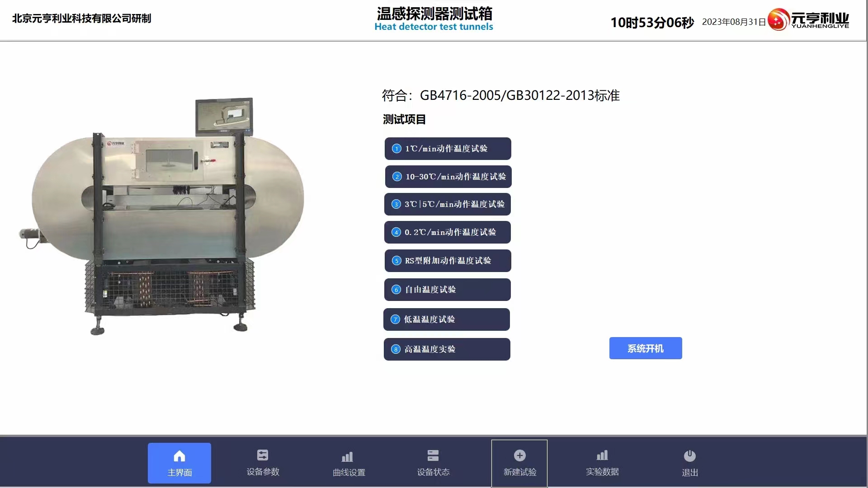The height and width of the screenshot is (488, 868).
Task: Click the 元亨利业 red logo icon
Action: point(778,20)
